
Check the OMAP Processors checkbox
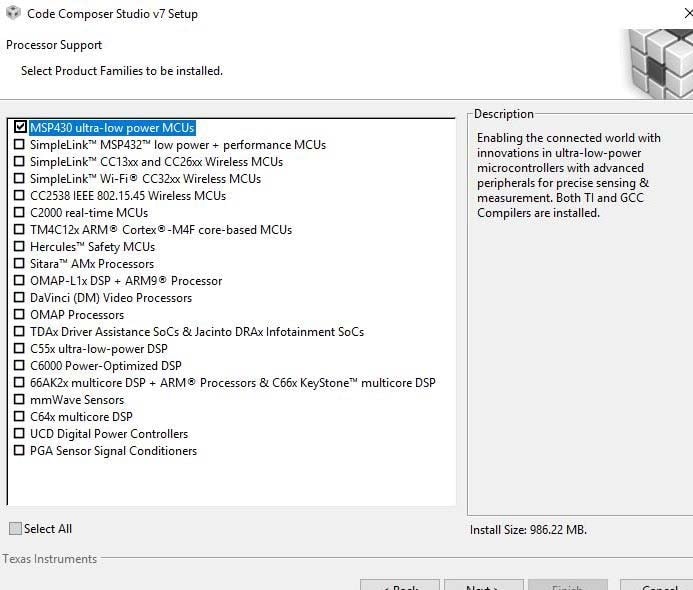[19, 314]
